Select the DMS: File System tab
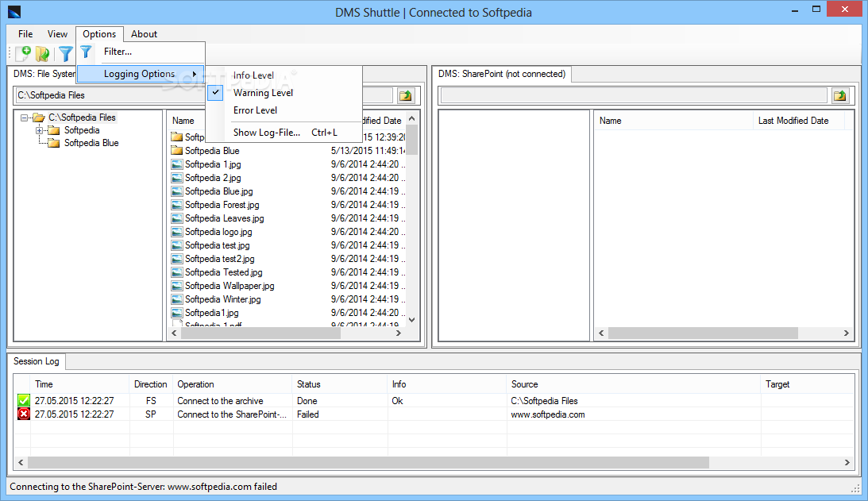 click(x=44, y=74)
